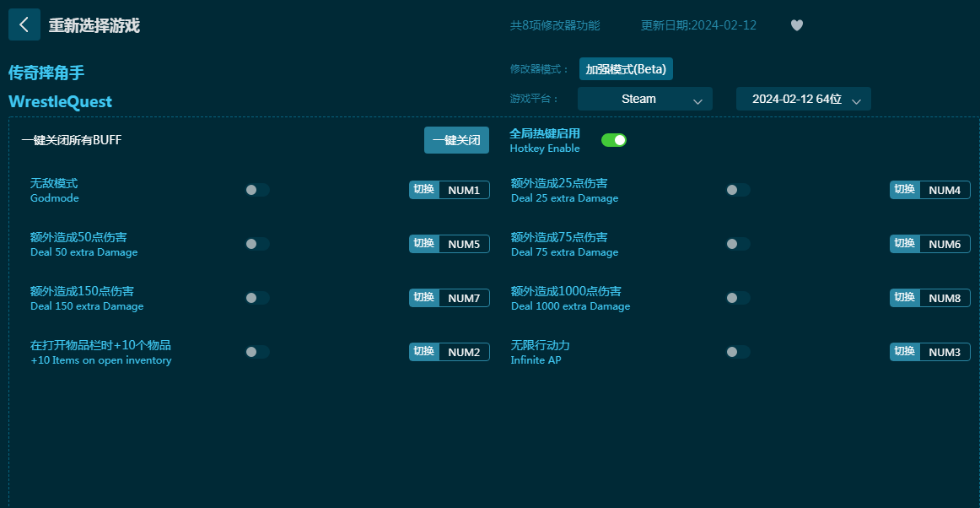
Task: Click the 共8项修改器功能 text
Action: click(x=555, y=25)
